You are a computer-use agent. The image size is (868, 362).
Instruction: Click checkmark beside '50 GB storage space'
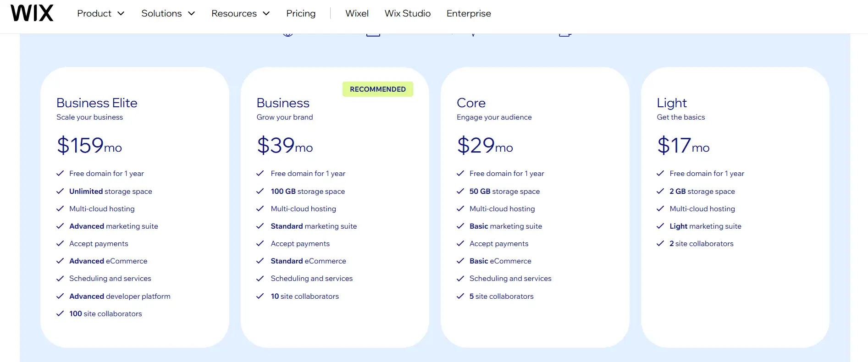pos(460,191)
